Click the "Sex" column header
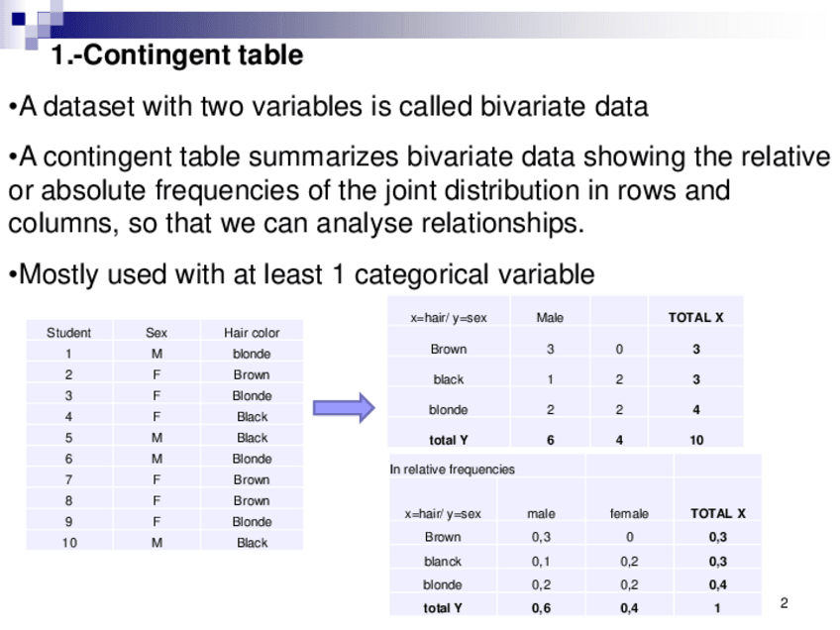Image resolution: width=840 pixels, height=630 pixels. [x=157, y=333]
